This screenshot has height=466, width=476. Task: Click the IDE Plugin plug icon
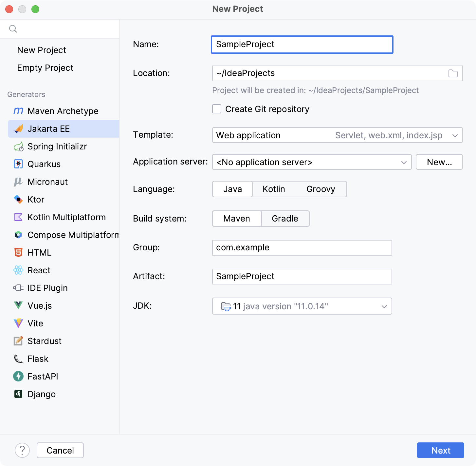tap(18, 288)
